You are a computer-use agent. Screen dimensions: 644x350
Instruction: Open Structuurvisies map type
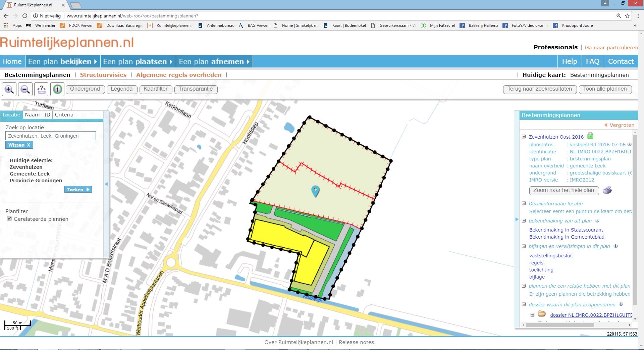(x=103, y=75)
